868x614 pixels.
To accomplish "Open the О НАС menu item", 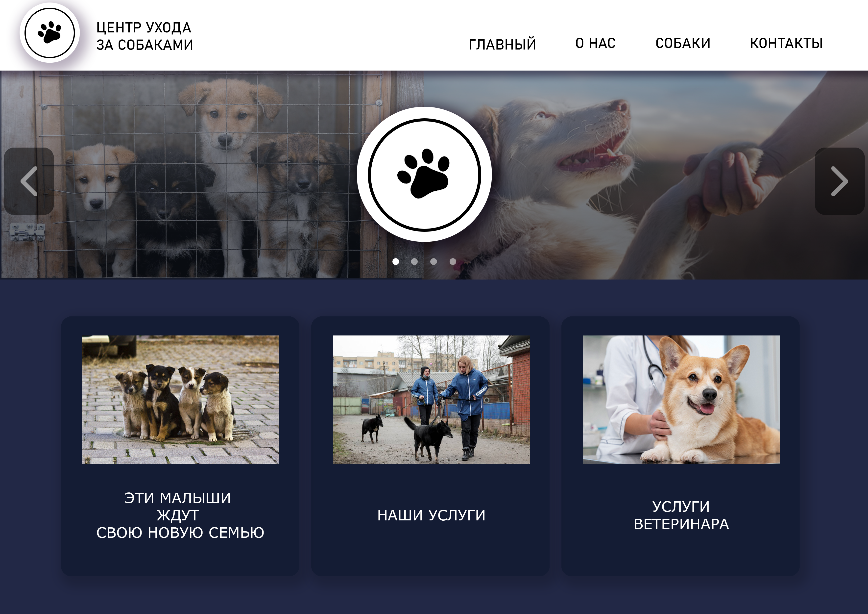I will pos(595,43).
